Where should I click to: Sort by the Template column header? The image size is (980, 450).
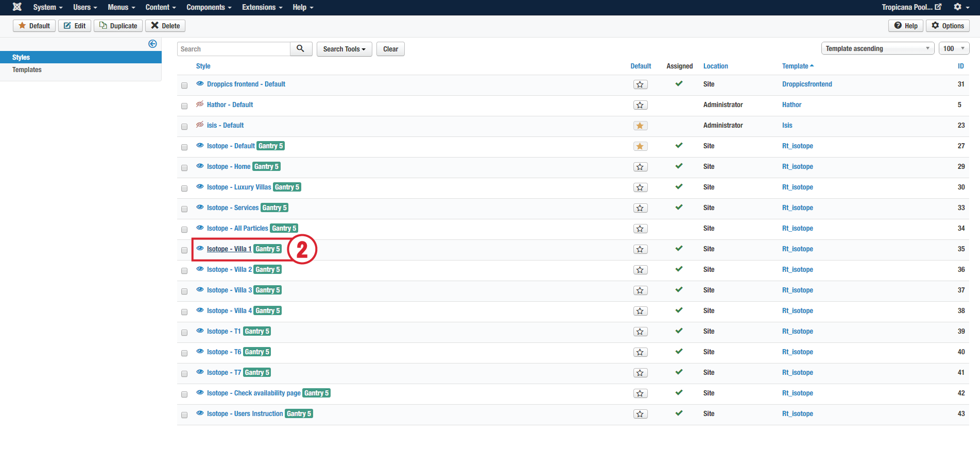click(x=798, y=66)
